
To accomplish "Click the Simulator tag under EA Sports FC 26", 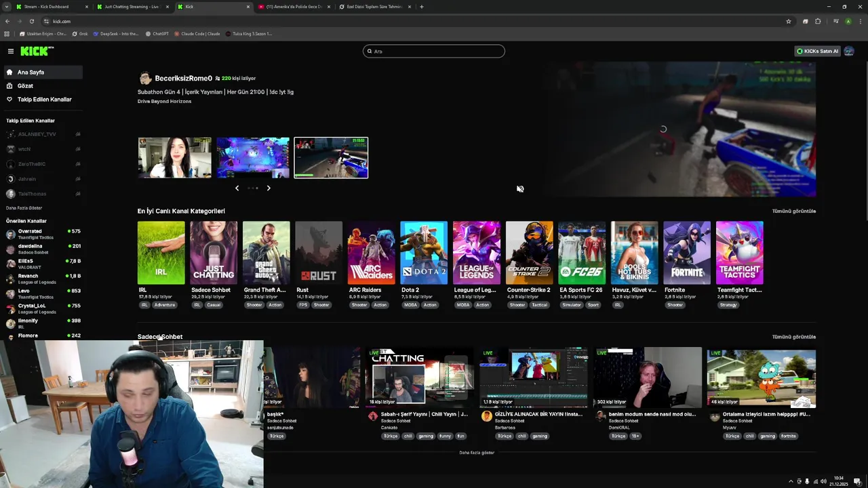I will (x=572, y=305).
